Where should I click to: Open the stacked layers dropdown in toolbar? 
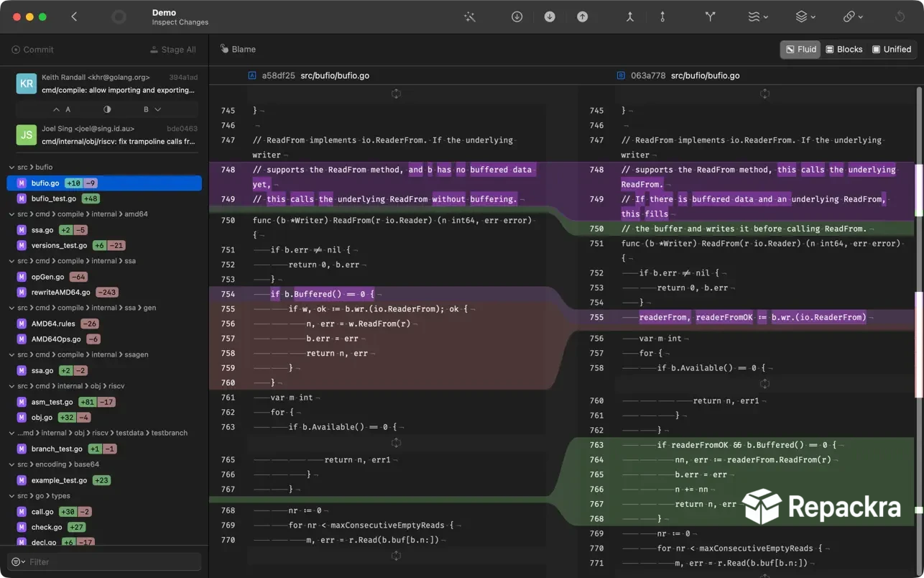coord(805,17)
